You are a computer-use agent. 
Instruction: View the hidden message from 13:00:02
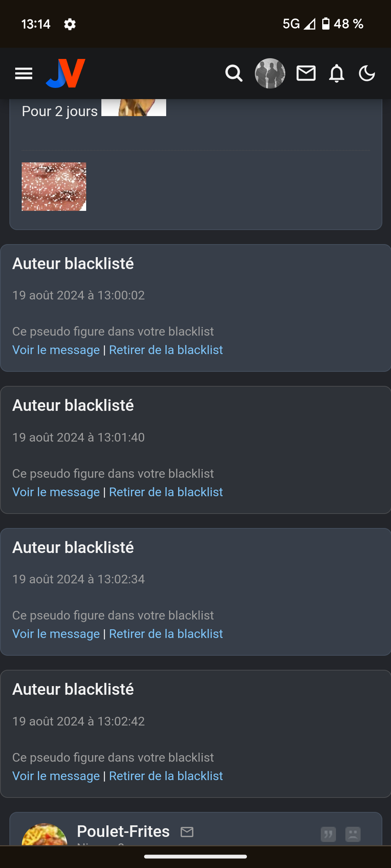56,350
